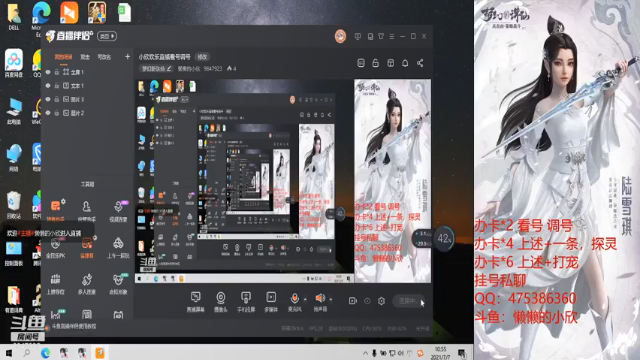Add a screen capture source
The image size is (640, 360).
196,302
